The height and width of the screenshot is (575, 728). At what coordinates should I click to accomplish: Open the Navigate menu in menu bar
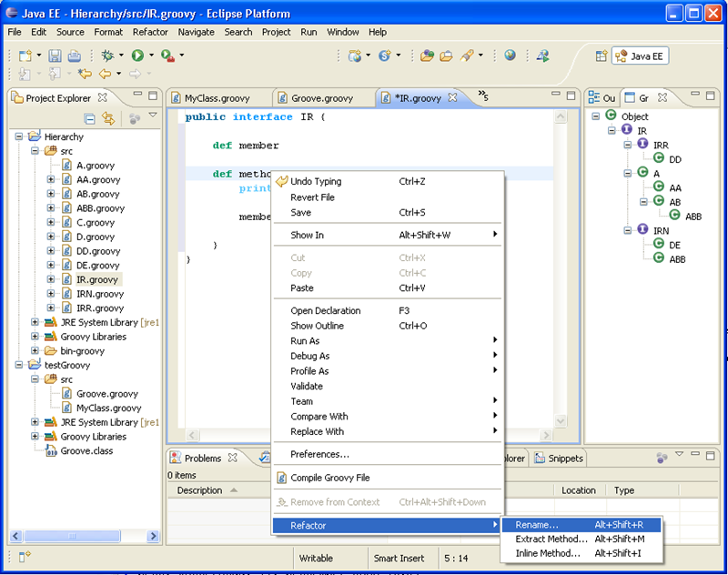pos(196,32)
